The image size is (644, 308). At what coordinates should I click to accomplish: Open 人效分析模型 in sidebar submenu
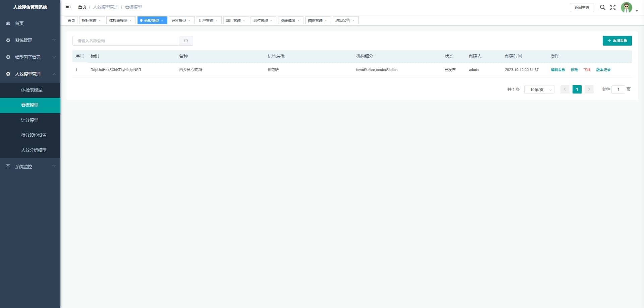click(x=30, y=150)
